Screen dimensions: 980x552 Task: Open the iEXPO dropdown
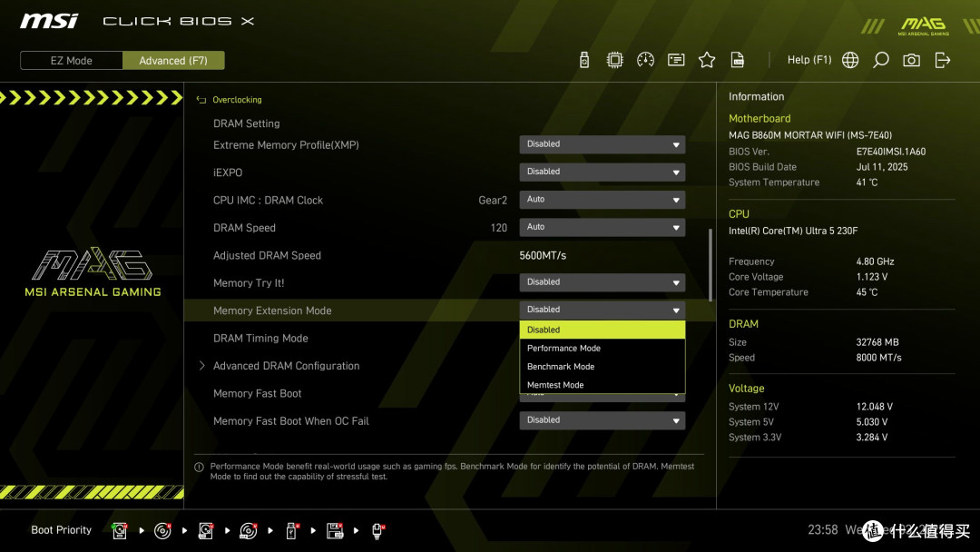point(602,172)
